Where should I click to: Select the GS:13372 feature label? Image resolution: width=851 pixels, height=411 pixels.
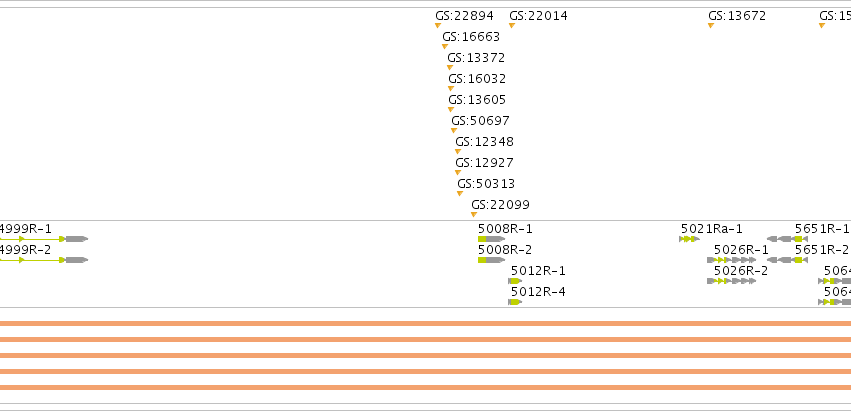476,58
